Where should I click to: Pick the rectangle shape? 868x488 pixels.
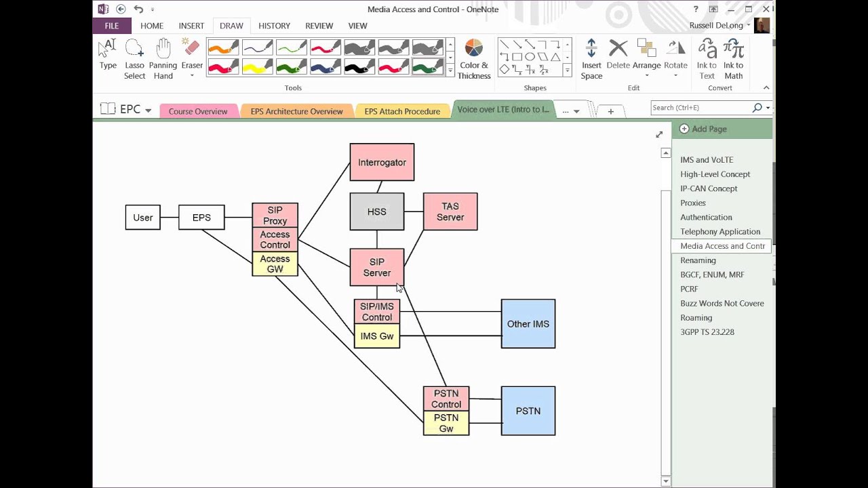point(517,57)
